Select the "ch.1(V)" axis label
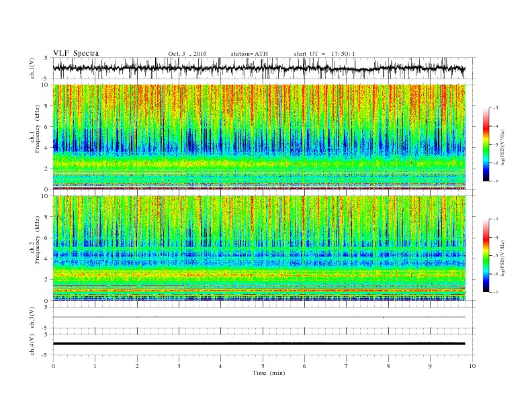Viewport: 532px width, 411px height. coord(32,68)
